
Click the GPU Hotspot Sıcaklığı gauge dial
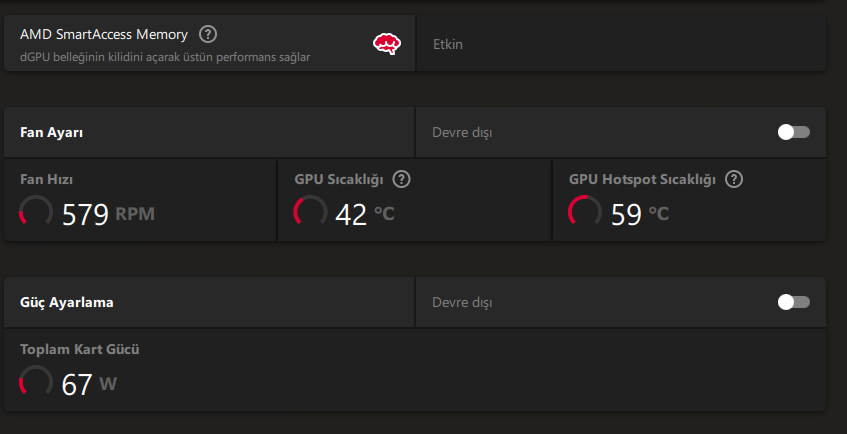pos(585,212)
